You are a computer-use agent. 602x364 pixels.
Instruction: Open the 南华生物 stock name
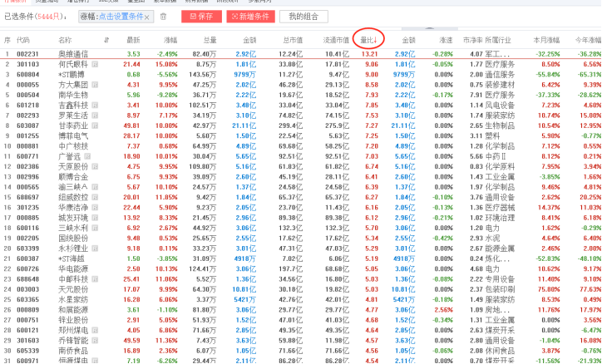(x=73, y=95)
